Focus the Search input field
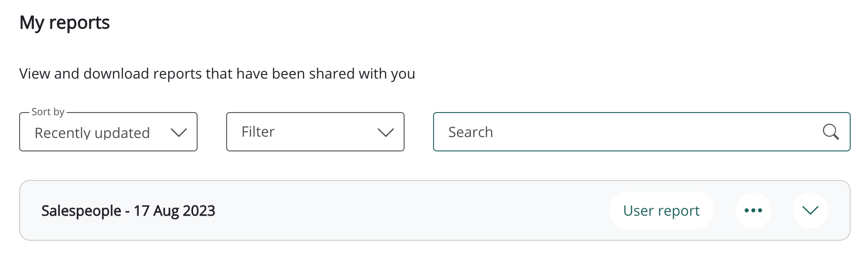868x259 pixels. click(x=624, y=132)
